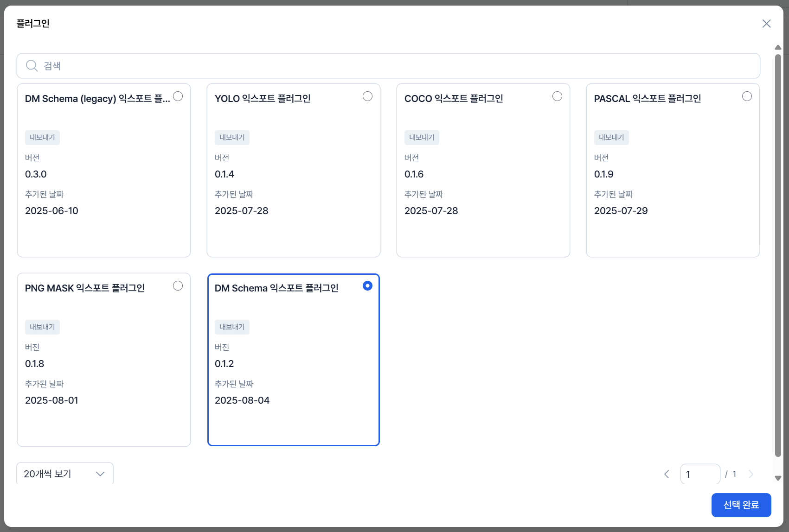The image size is (789, 532).
Task: Click version 0.1.9 text
Action: pos(604,174)
